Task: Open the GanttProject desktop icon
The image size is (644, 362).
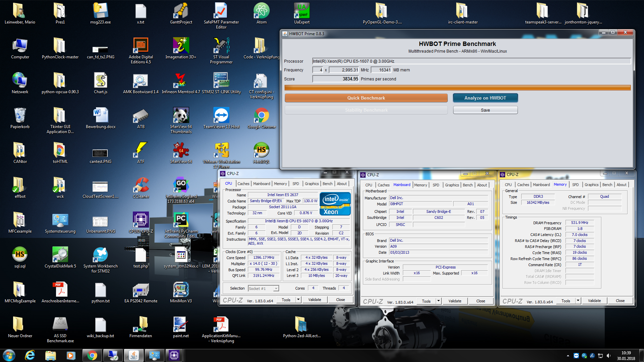Action: tap(181, 13)
